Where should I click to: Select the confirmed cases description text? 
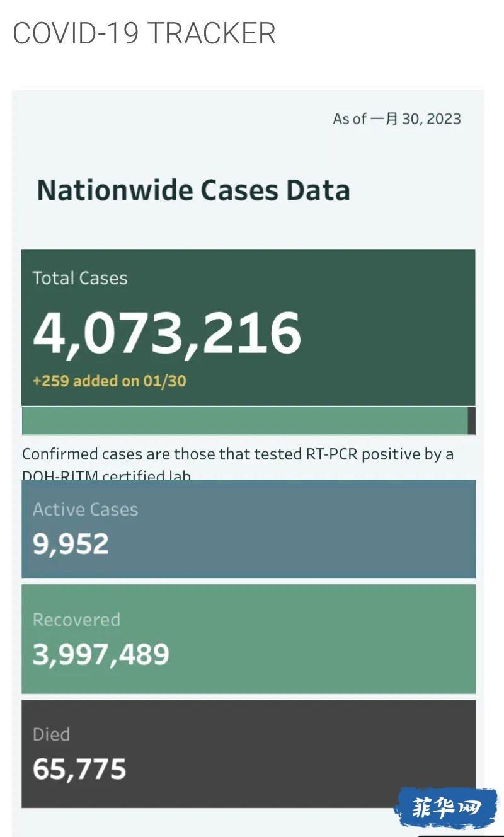pos(238,463)
